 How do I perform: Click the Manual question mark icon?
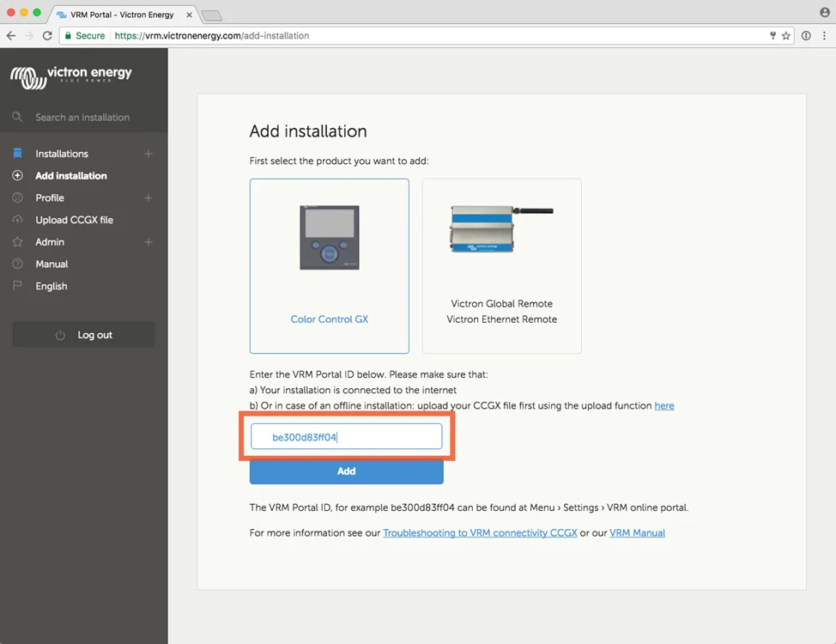click(17, 264)
